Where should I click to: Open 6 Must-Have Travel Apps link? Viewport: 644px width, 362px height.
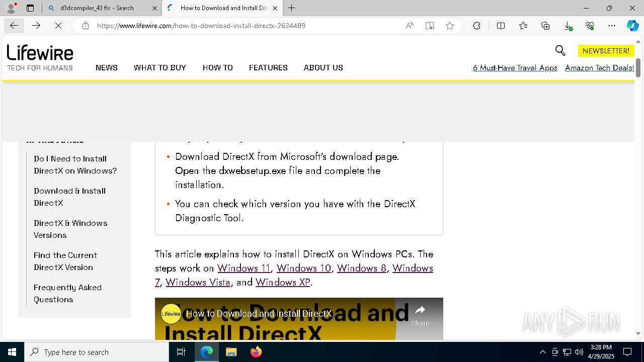tap(515, 68)
